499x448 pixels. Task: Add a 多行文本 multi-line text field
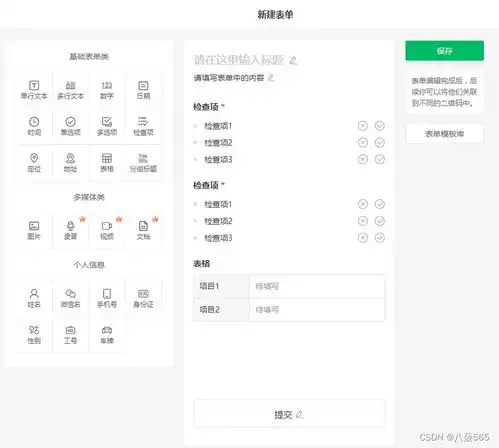click(70, 90)
